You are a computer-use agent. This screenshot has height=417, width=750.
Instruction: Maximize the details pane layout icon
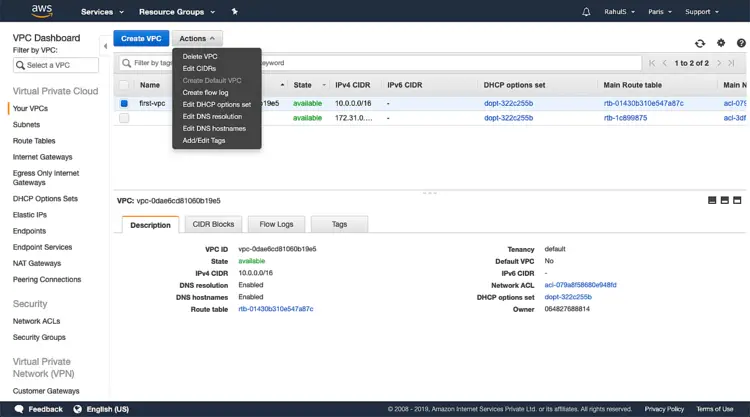(737, 200)
